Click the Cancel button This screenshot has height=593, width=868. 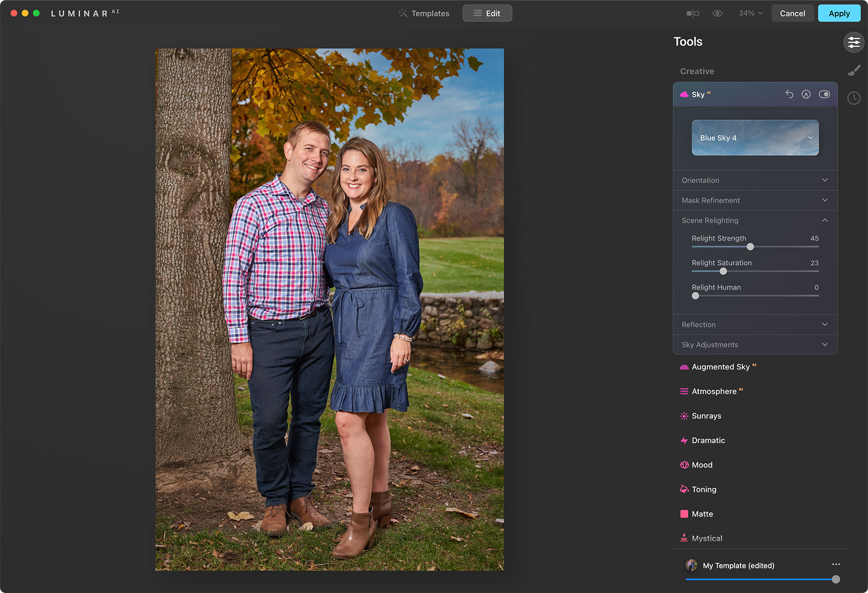pyautogui.click(x=792, y=14)
